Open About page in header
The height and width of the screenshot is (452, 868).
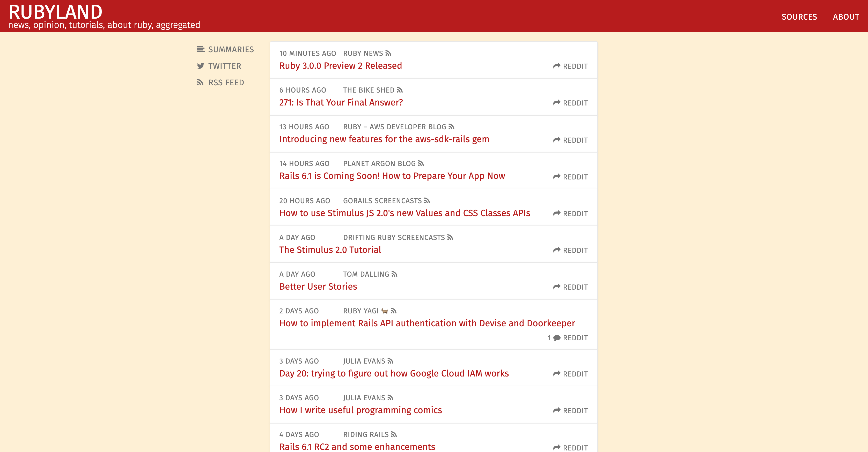(846, 17)
